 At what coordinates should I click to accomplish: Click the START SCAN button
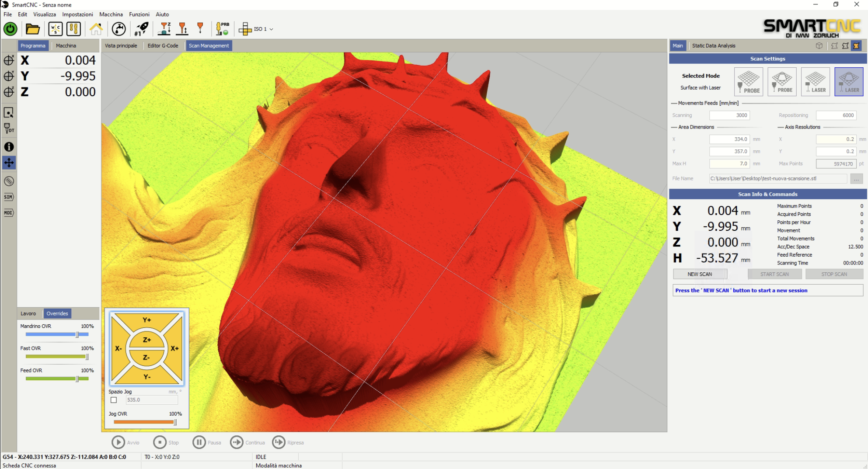774,274
